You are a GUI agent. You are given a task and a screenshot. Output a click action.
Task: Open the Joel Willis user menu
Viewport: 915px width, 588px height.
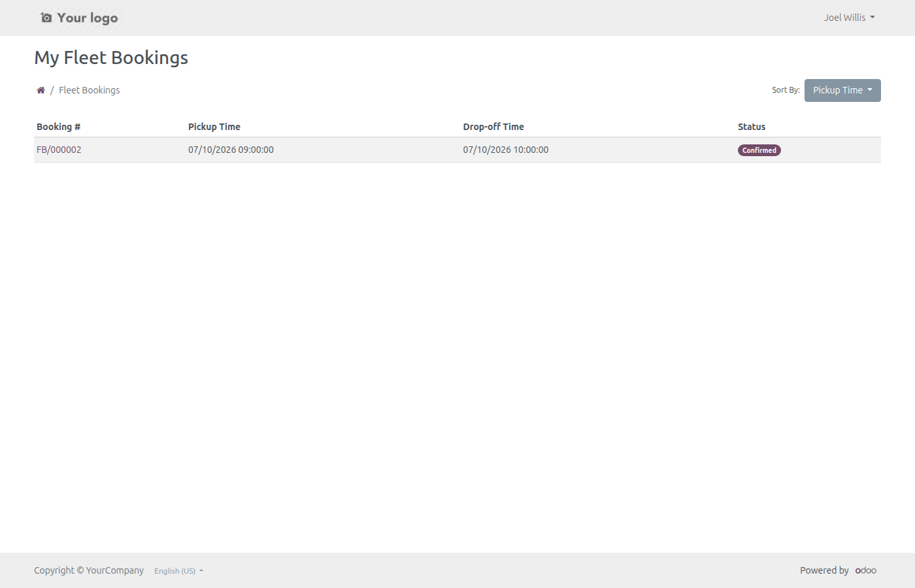849,18
